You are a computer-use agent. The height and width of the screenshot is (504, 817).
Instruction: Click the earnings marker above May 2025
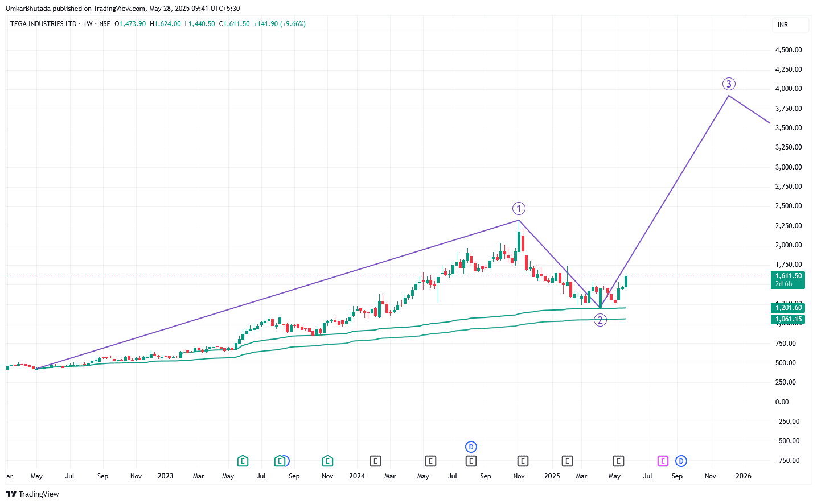(x=618, y=461)
